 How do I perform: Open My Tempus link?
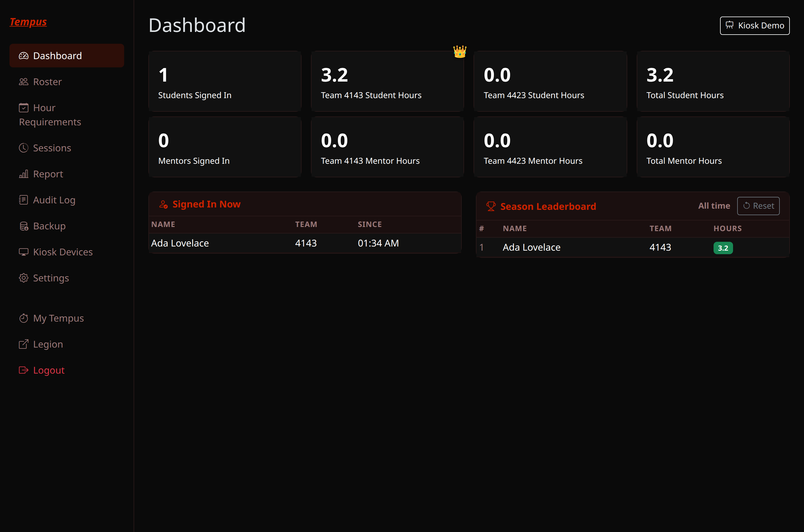click(67, 318)
